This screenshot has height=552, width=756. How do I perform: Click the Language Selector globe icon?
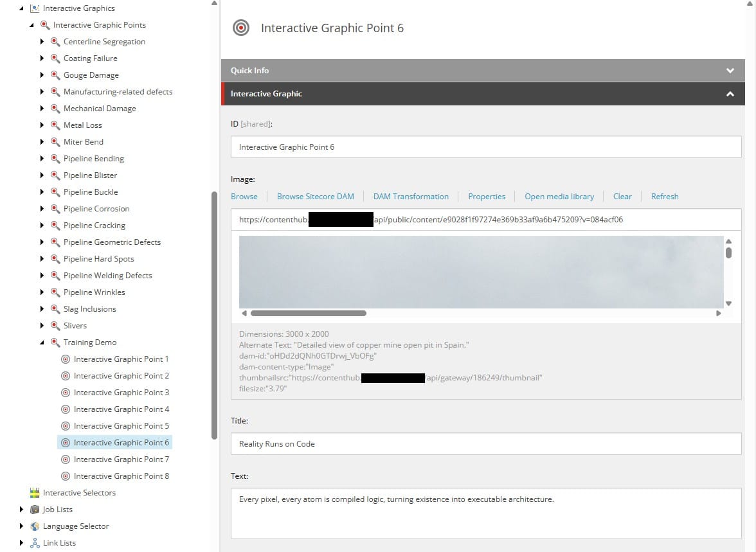[x=35, y=526]
